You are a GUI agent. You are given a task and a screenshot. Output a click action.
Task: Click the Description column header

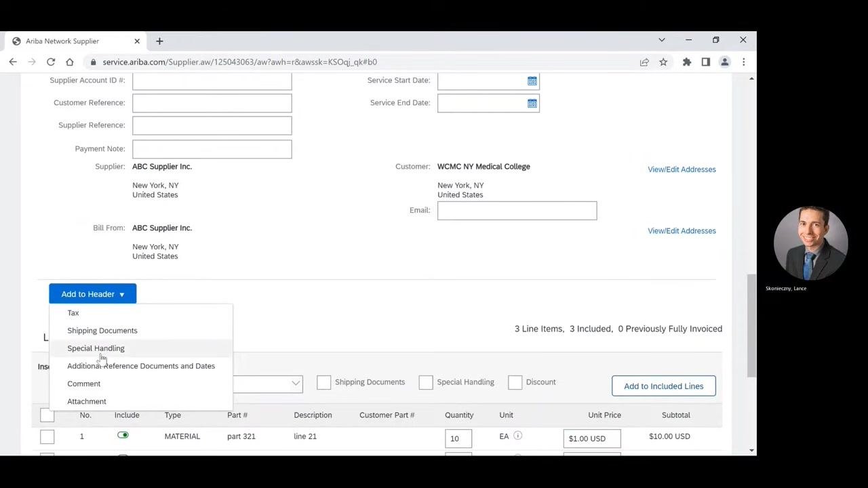point(313,415)
